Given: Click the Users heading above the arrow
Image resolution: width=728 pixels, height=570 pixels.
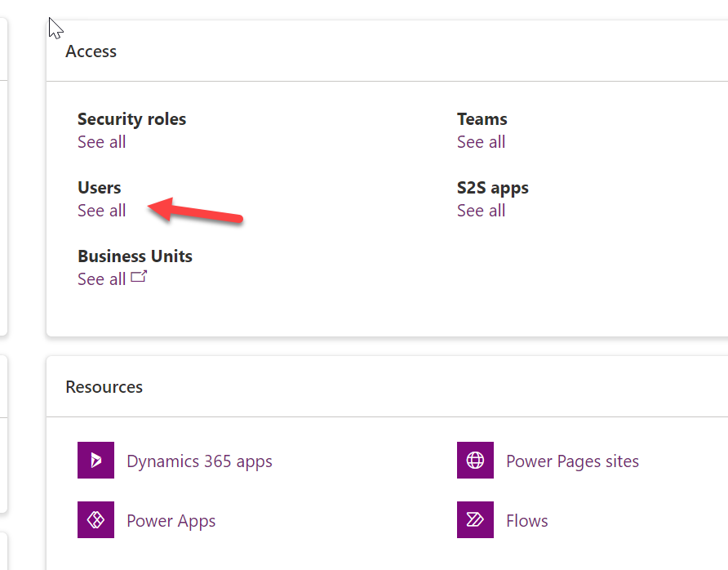Looking at the screenshot, I should 99,187.
